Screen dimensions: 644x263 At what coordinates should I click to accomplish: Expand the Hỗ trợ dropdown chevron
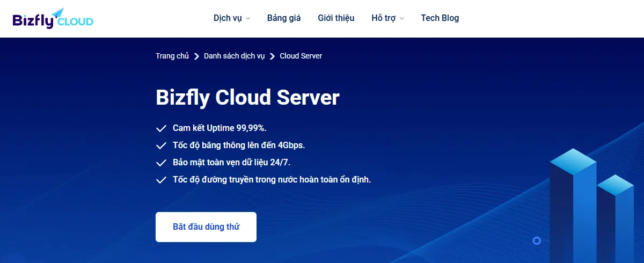click(x=402, y=18)
